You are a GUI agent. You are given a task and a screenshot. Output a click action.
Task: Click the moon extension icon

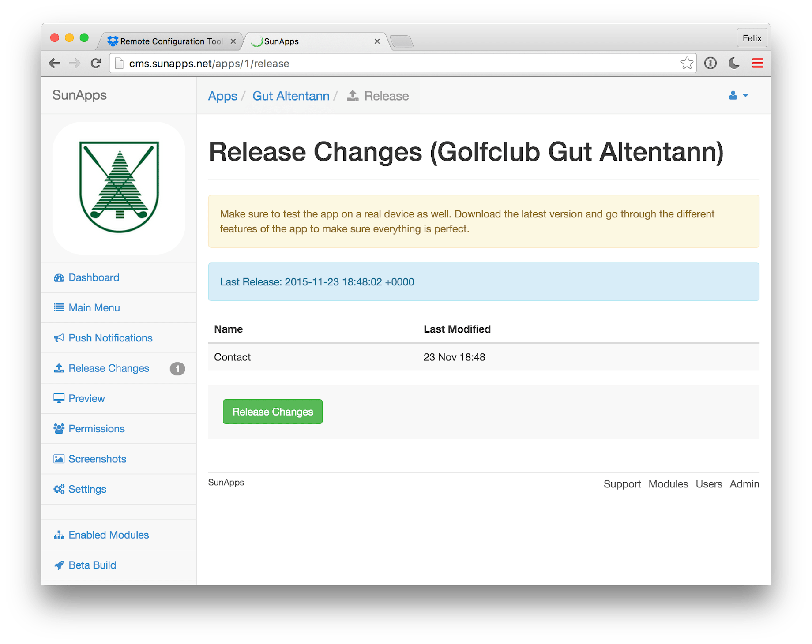point(734,63)
